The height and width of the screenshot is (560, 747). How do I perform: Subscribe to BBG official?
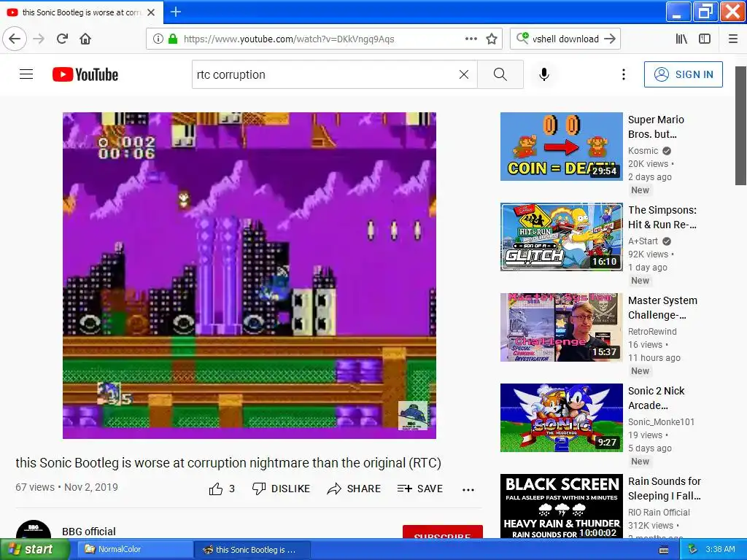443,532
